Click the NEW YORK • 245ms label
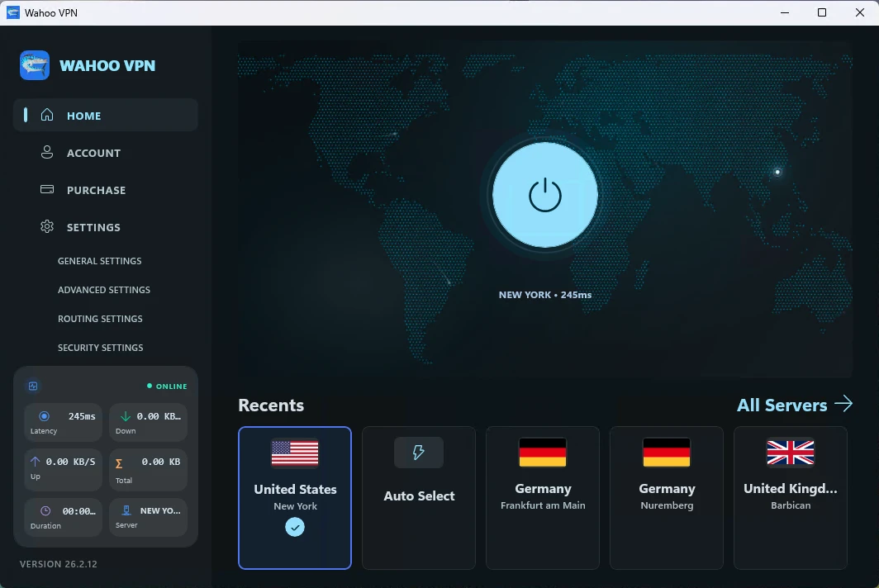Image resolution: width=879 pixels, height=588 pixels. [x=545, y=295]
